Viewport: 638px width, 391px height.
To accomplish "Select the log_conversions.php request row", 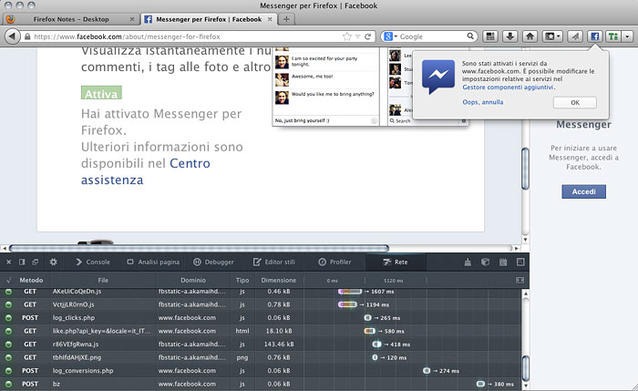I will (x=260, y=371).
